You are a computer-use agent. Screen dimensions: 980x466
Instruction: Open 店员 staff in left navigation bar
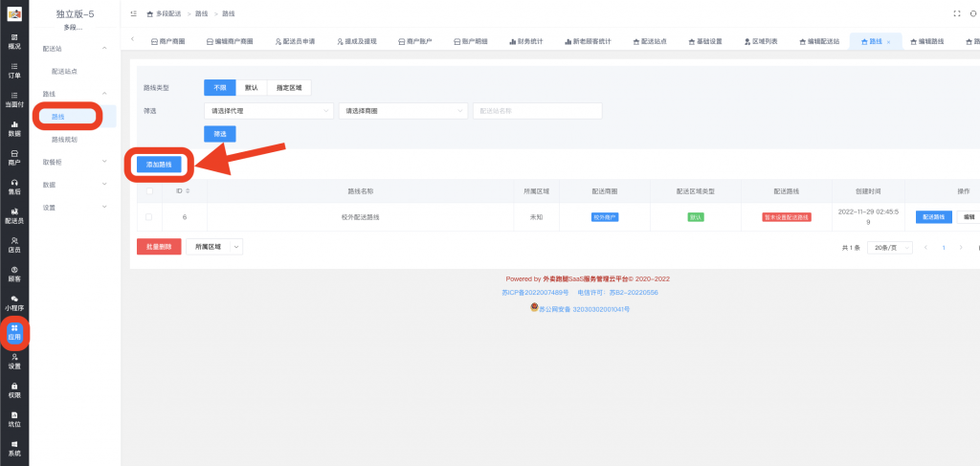pyautogui.click(x=14, y=245)
